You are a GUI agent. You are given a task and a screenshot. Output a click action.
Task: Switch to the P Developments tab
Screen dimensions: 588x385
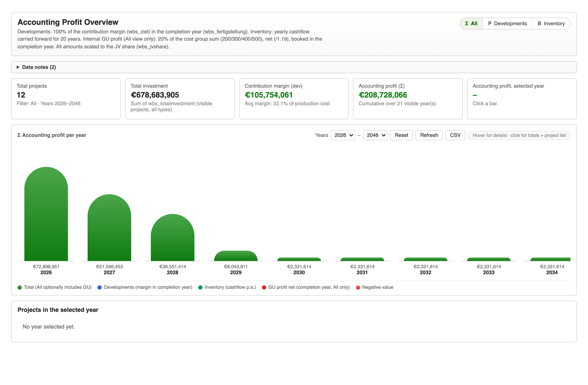click(507, 24)
